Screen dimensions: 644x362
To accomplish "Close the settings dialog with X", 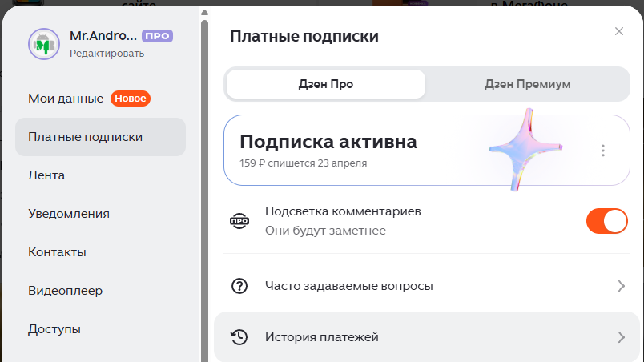I will (619, 31).
